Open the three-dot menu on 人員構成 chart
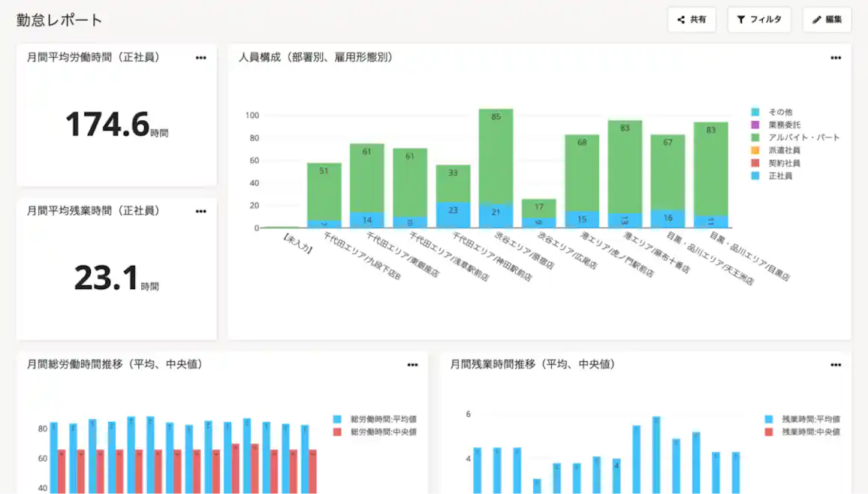Viewport: 868px width, 494px height. click(836, 58)
